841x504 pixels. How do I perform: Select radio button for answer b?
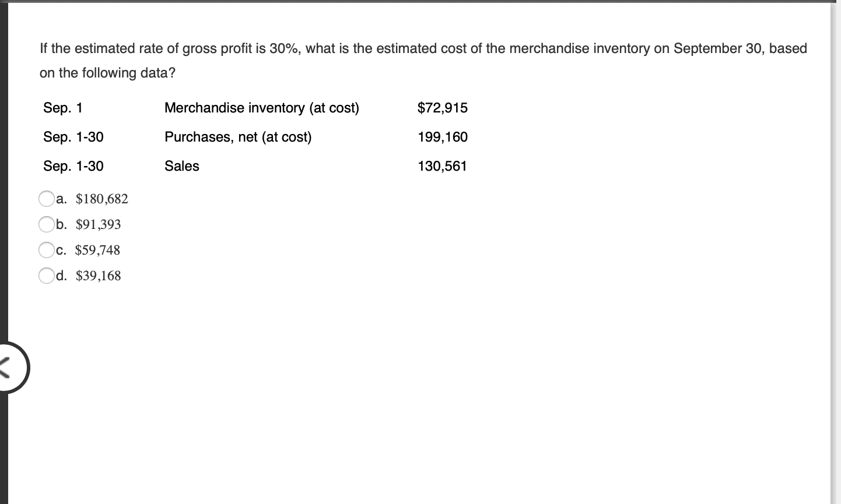coord(46,224)
